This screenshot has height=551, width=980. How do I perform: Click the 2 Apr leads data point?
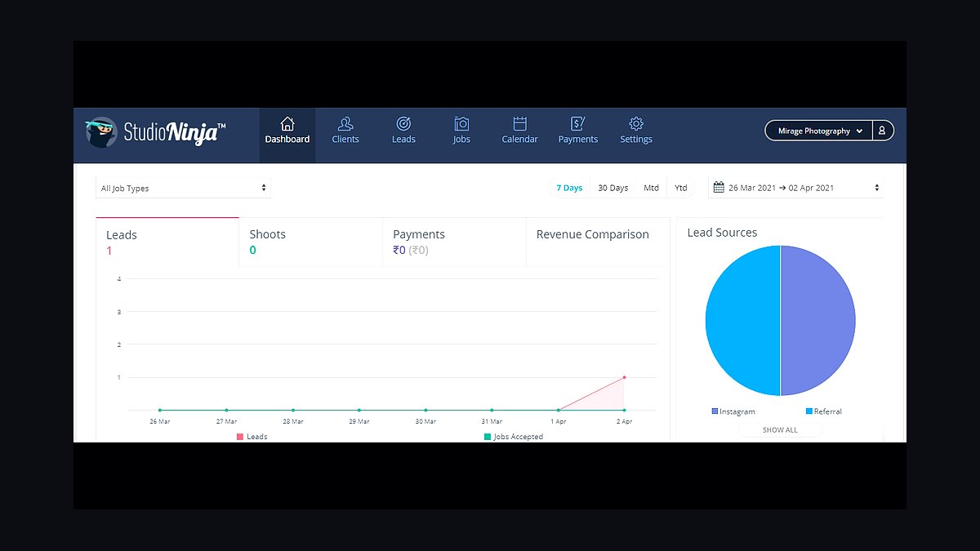point(625,377)
